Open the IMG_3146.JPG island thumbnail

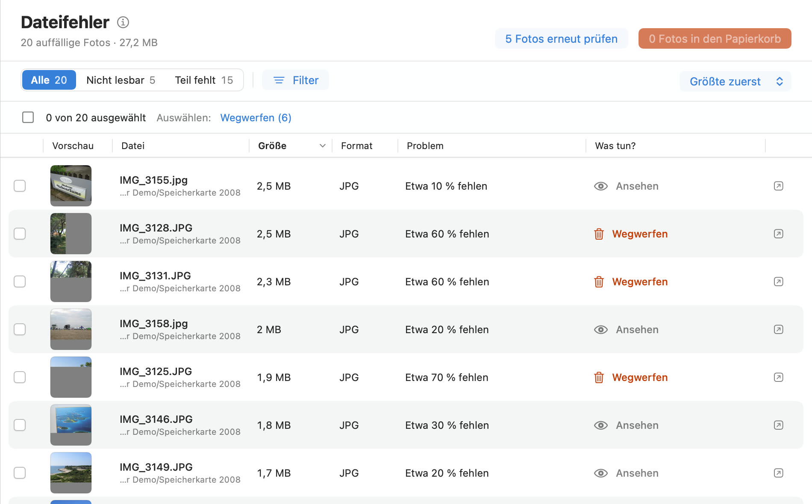tap(71, 425)
